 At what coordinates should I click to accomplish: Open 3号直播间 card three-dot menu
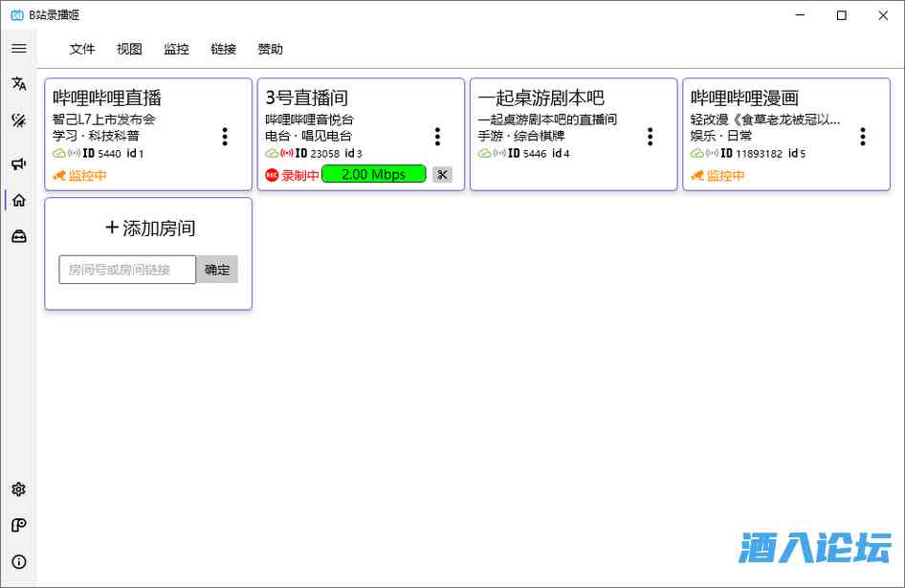point(437,137)
